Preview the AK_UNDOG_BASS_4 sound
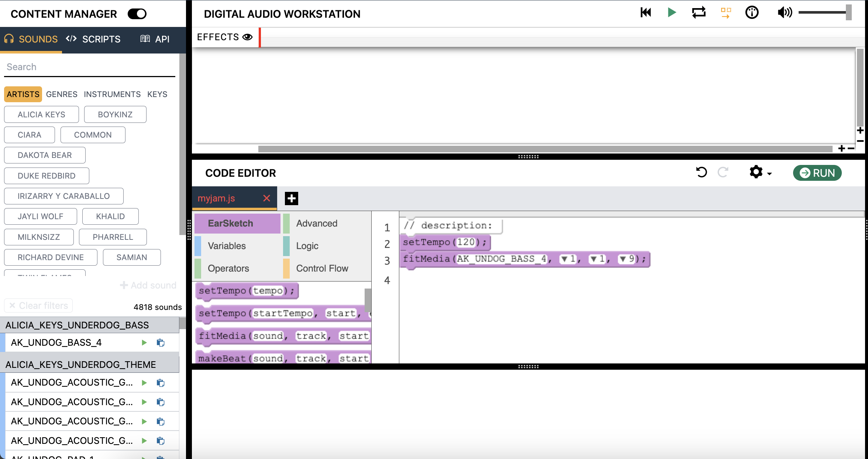This screenshot has height=459, width=868. point(144,343)
